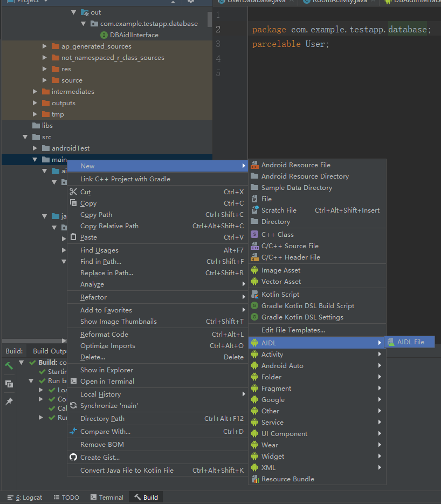
Task: Click the Open in Terminal icon
Action: click(73, 381)
